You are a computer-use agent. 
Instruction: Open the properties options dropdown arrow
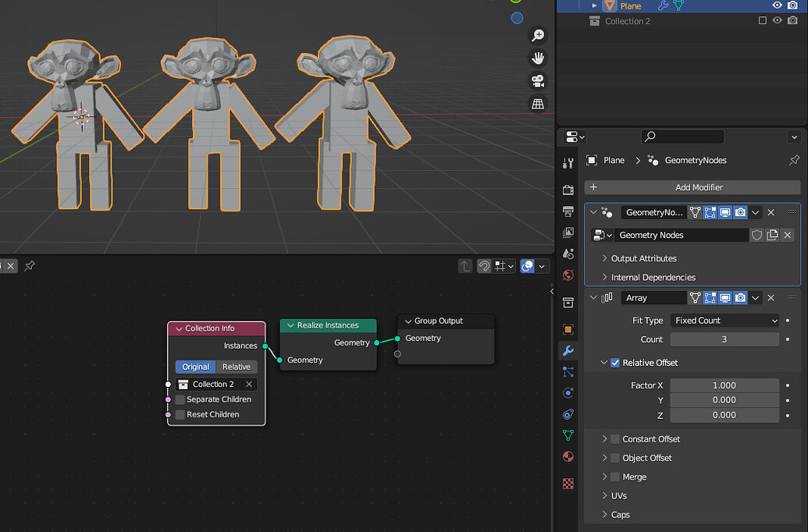(794, 137)
